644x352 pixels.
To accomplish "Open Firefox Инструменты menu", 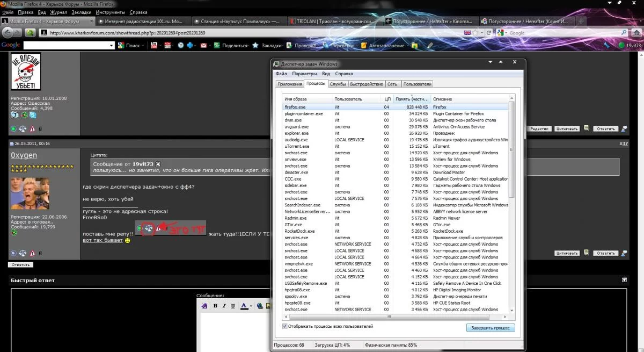I will click(x=111, y=12).
